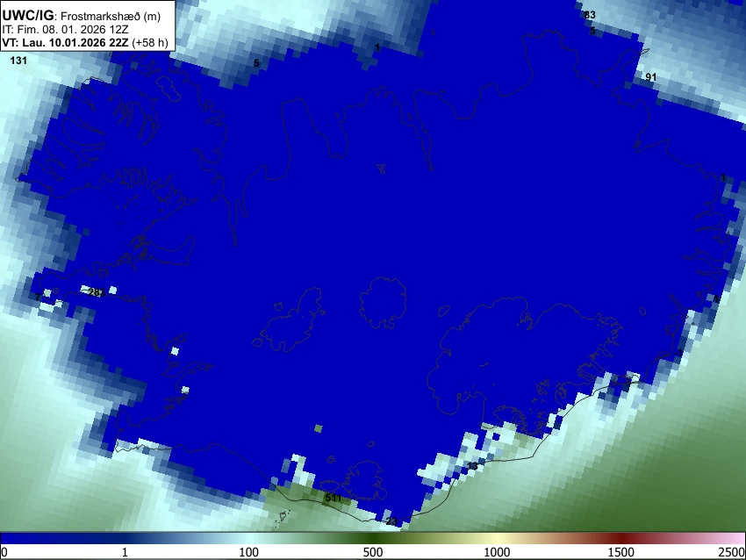The width and height of the screenshot is (746, 560).
Task: Click the legend tick labeled 1000
Action: 497,552
